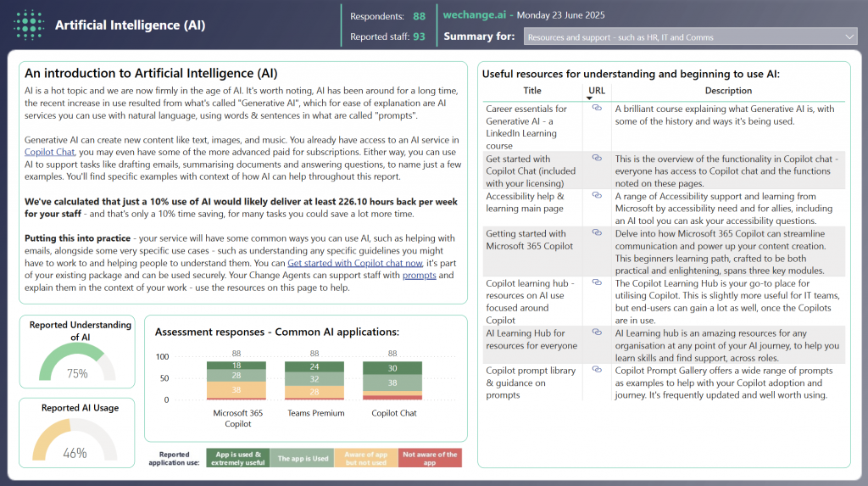Open URL link icon for Career essentials course
Viewport: 868px width, 486px height.
pyautogui.click(x=596, y=109)
